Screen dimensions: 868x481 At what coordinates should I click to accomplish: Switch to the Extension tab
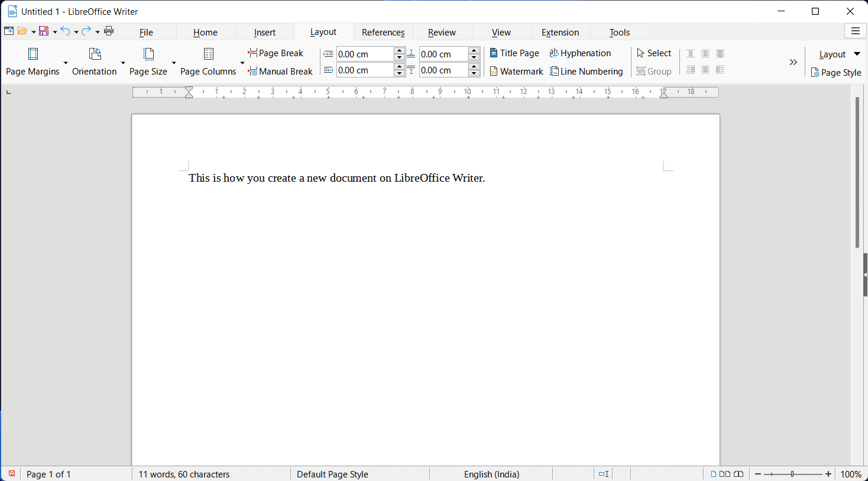tap(561, 33)
